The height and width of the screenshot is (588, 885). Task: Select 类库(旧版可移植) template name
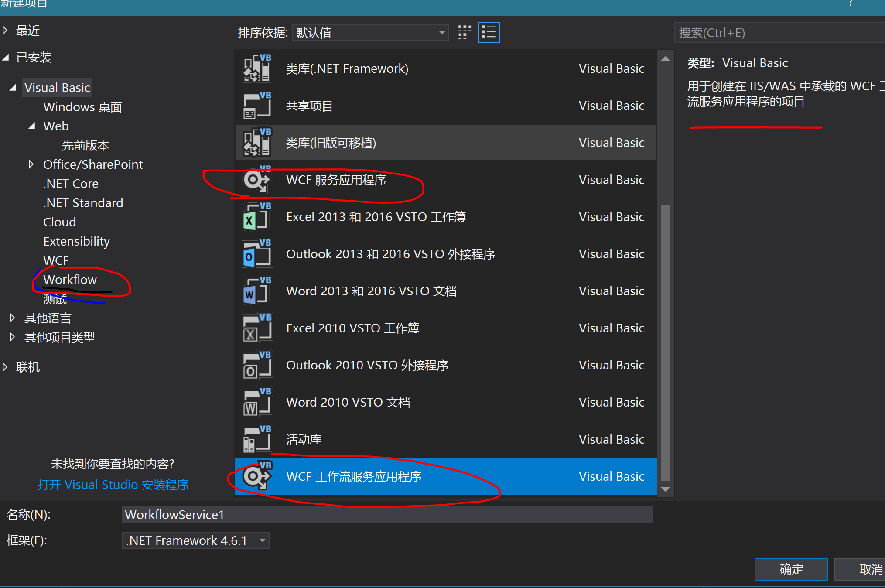[x=331, y=143]
